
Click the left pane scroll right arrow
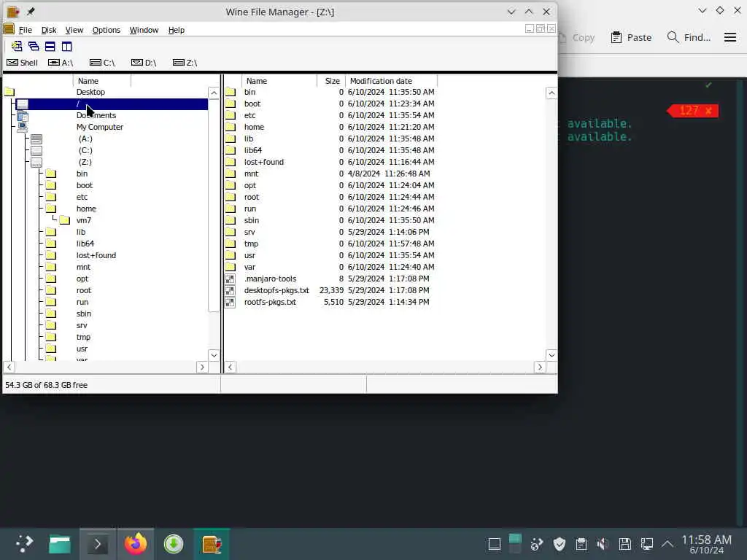coord(202,367)
